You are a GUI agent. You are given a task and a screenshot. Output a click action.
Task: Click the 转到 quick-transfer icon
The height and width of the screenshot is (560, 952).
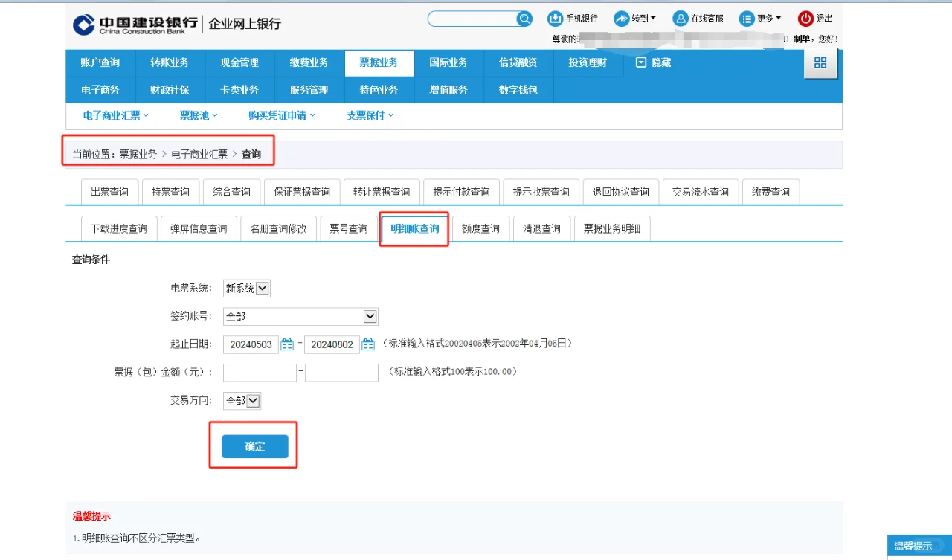pos(620,19)
